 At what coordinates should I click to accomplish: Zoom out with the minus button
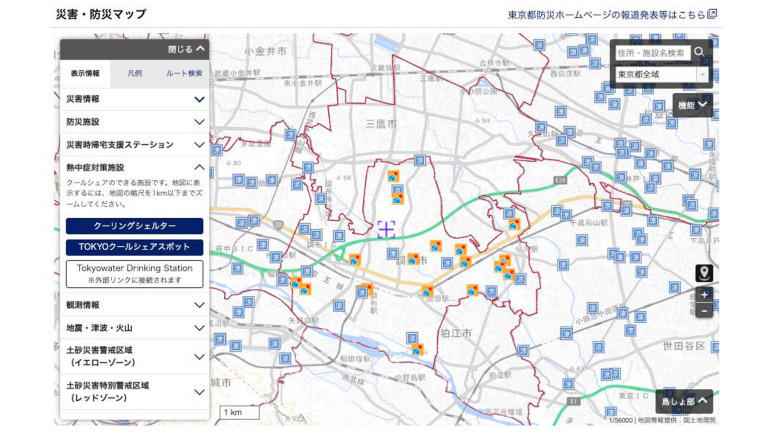[x=704, y=311]
